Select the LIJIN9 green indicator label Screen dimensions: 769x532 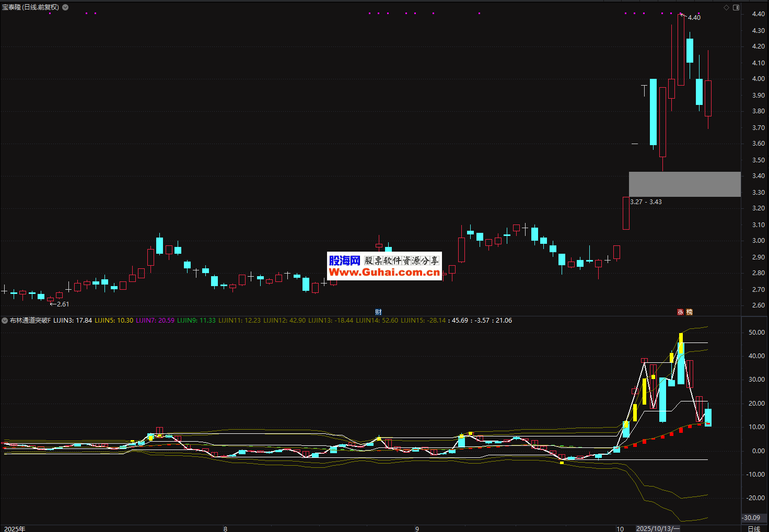pyautogui.click(x=196, y=321)
